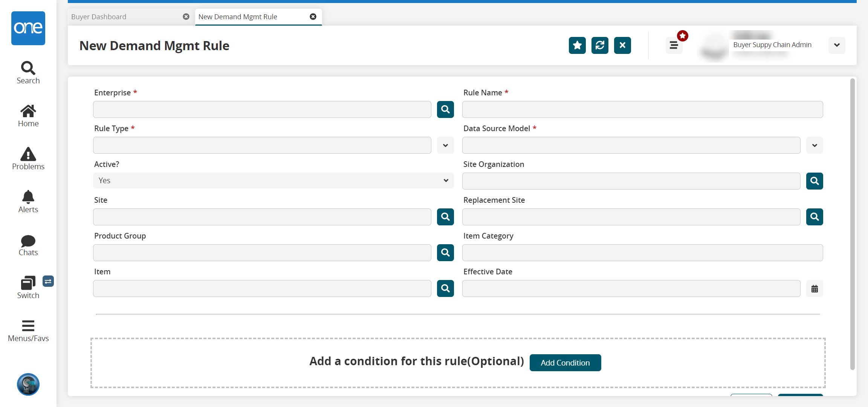The width and height of the screenshot is (868, 407).
Task: Click the refresh icon in header
Action: pyautogui.click(x=600, y=46)
